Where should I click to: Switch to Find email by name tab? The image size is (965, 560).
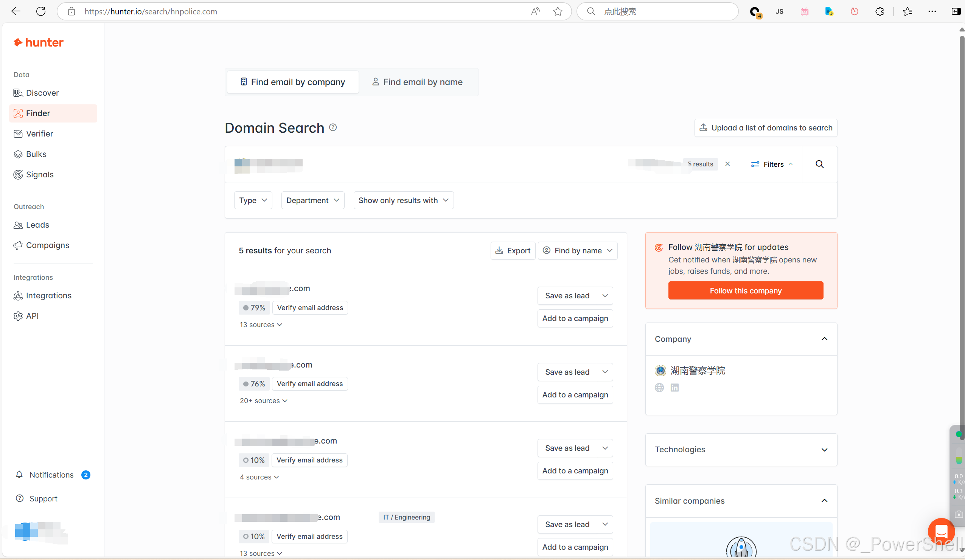(417, 82)
